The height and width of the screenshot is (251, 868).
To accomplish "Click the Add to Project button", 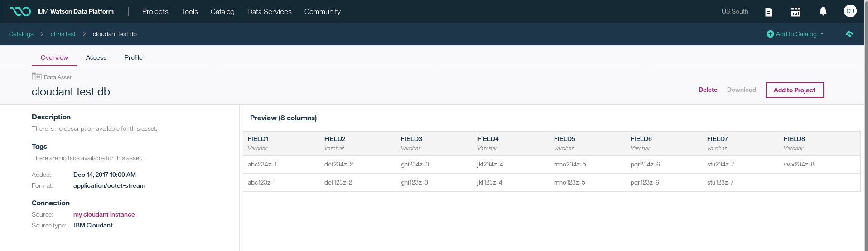I will click(x=794, y=90).
